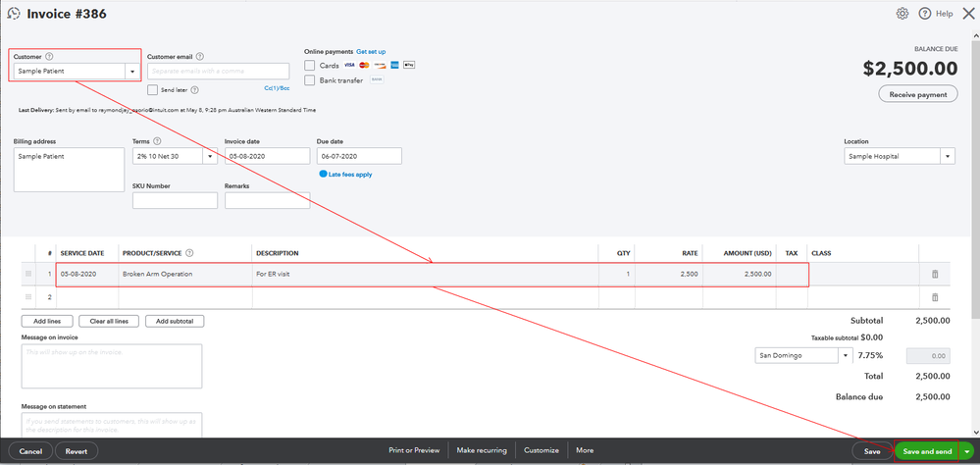Delete line 1 with trash icon

(935, 274)
